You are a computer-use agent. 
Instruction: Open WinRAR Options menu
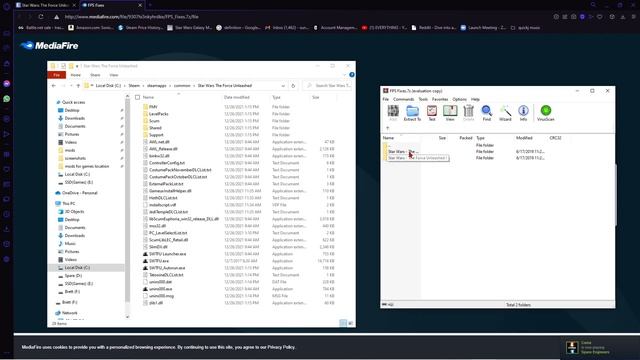click(x=459, y=99)
